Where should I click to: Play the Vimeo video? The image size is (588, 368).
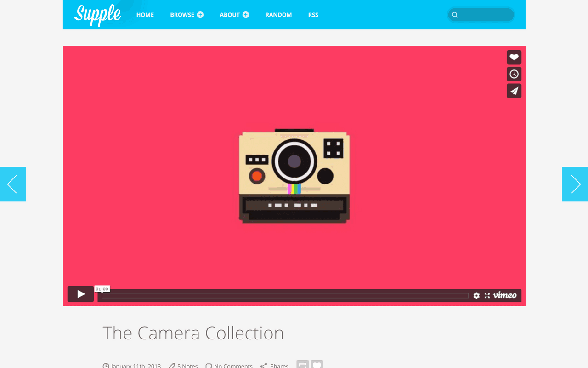(81, 294)
